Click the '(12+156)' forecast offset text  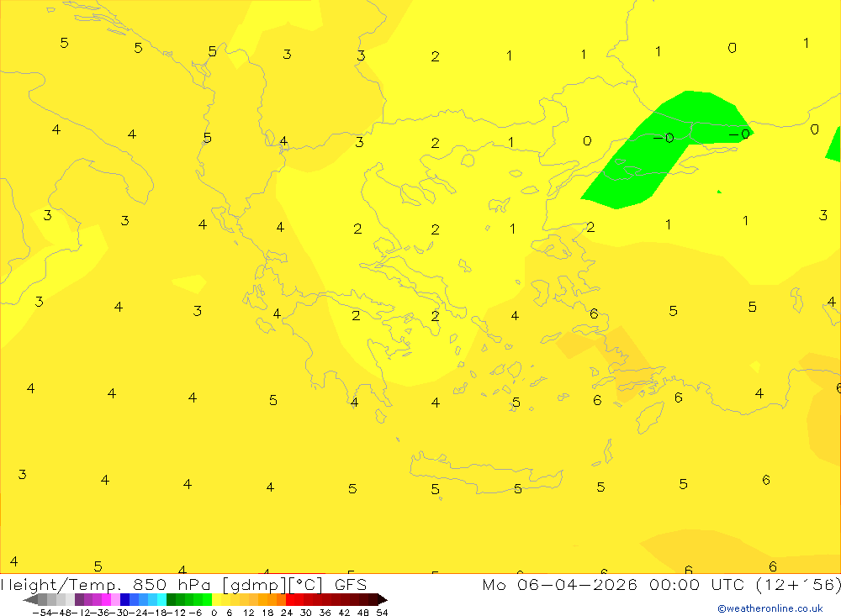[x=798, y=585]
